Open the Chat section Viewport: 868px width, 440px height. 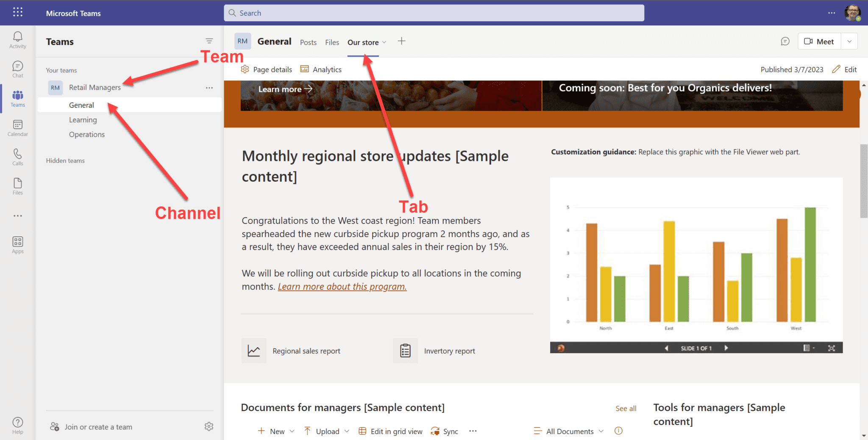click(x=17, y=69)
